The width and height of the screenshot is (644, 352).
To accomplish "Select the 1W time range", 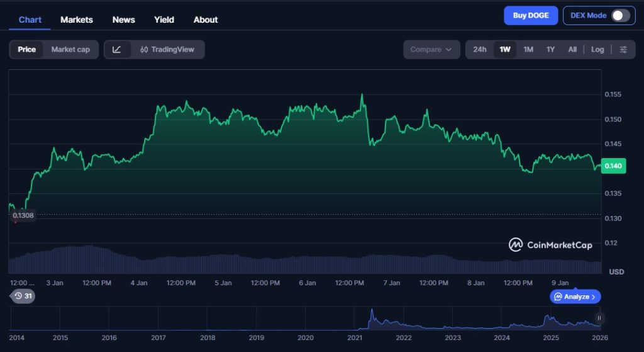I will (505, 49).
